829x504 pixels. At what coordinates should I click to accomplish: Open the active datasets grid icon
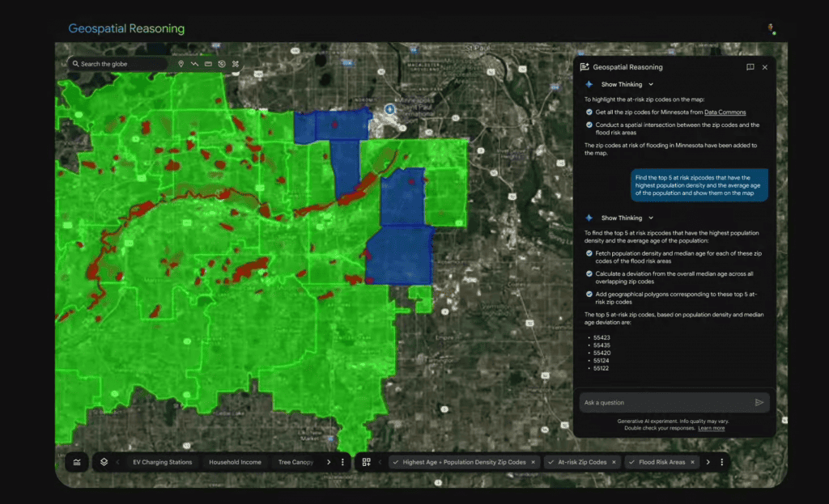[x=366, y=462]
